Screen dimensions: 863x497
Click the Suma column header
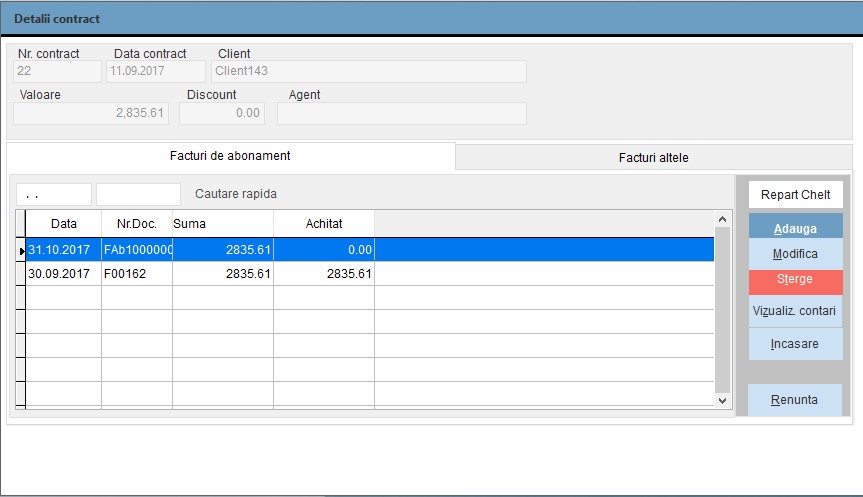pos(223,224)
